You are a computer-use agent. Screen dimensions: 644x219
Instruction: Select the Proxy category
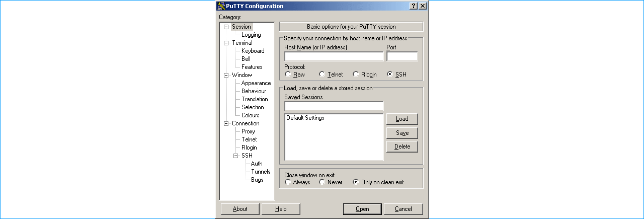tap(248, 131)
